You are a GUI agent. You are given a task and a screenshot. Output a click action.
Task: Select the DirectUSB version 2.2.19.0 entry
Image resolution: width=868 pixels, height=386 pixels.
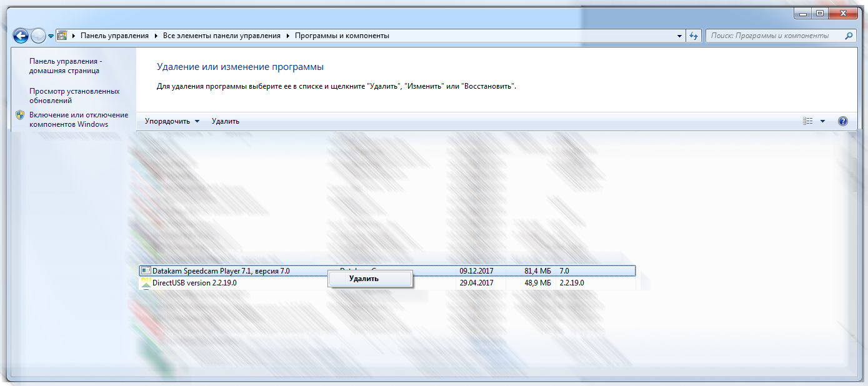194,283
